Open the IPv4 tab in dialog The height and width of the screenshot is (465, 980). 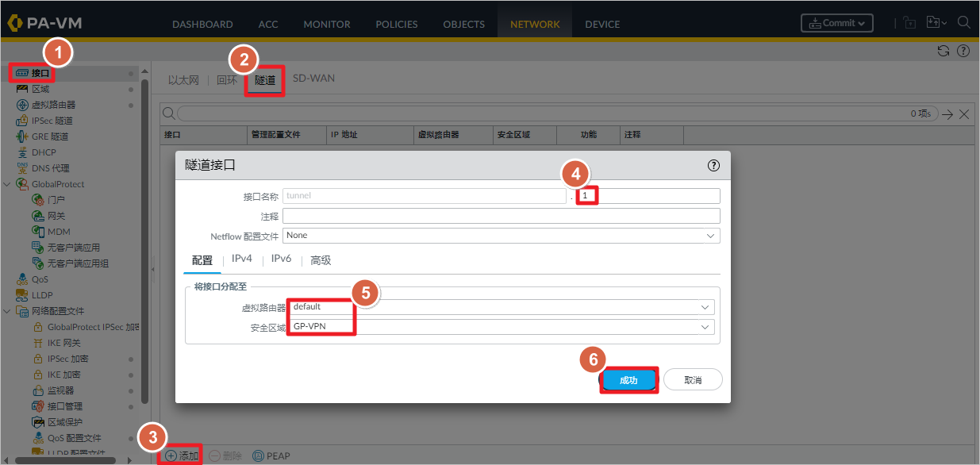(242, 259)
